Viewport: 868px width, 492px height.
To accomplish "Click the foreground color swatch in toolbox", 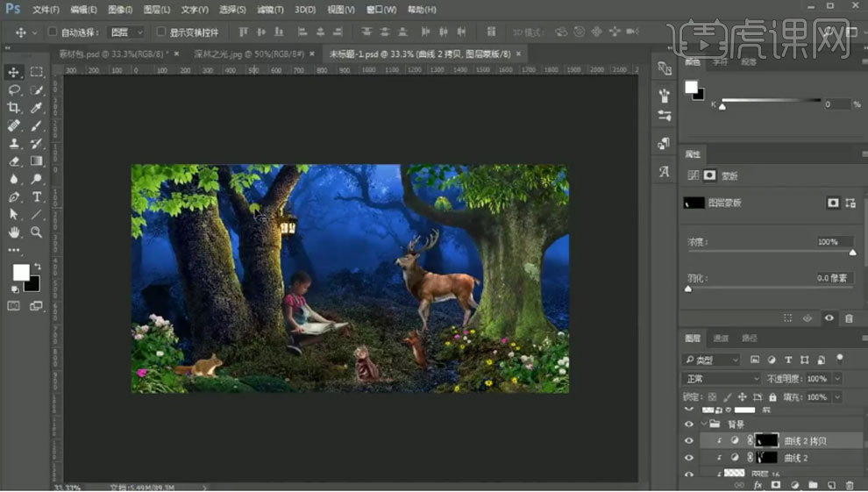I will coord(21,272).
